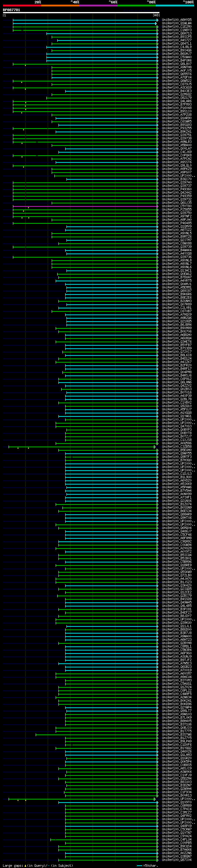Open hit UniRef100_C1E2M0
The height and width of the screenshot is (868, 197).
pos(177,26)
